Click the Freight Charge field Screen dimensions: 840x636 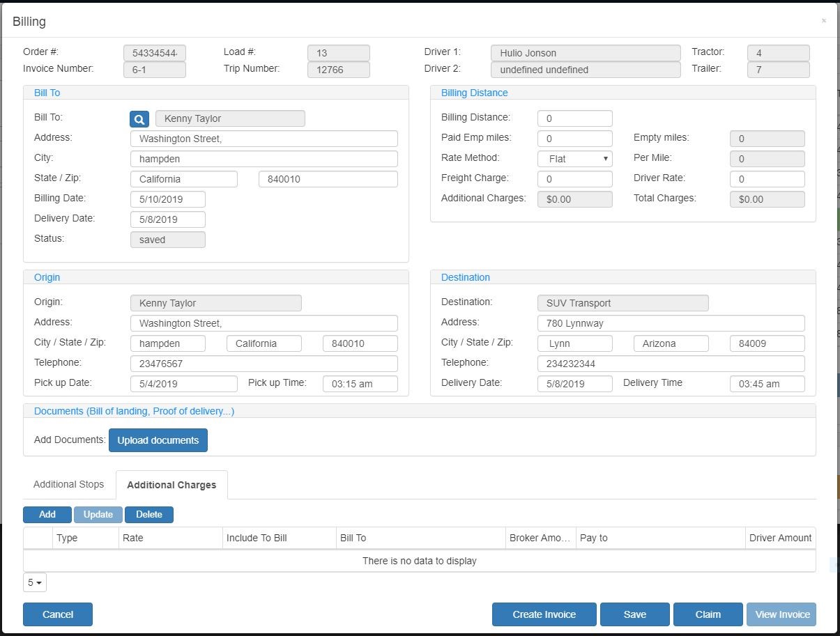(x=575, y=179)
